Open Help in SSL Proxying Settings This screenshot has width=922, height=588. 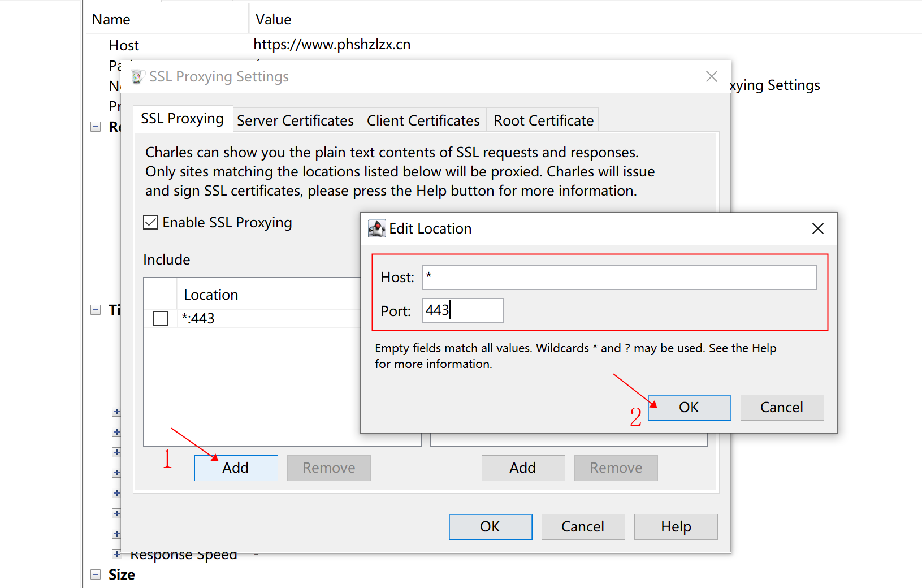tap(676, 526)
